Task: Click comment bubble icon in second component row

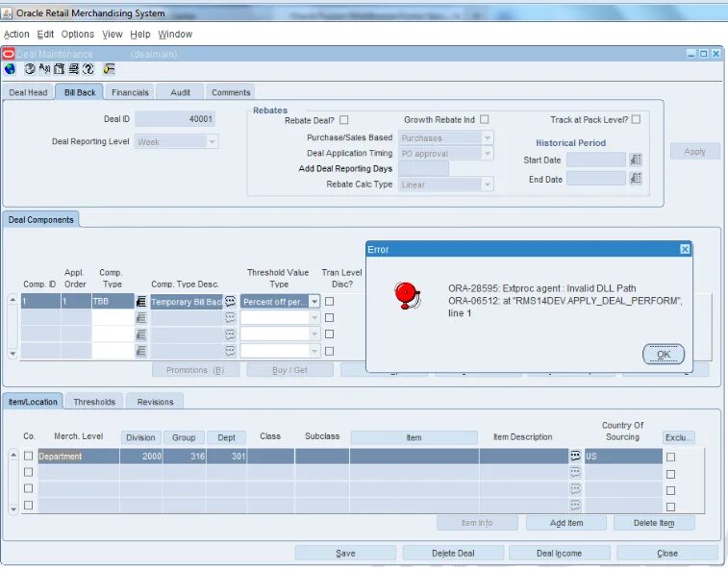Action: pos(230,318)
